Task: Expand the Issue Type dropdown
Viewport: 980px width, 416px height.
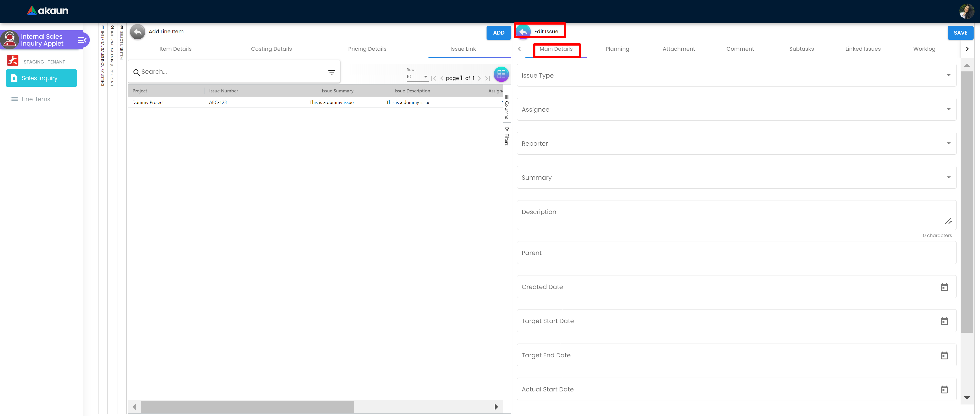Action: click(x=948, y=75)
